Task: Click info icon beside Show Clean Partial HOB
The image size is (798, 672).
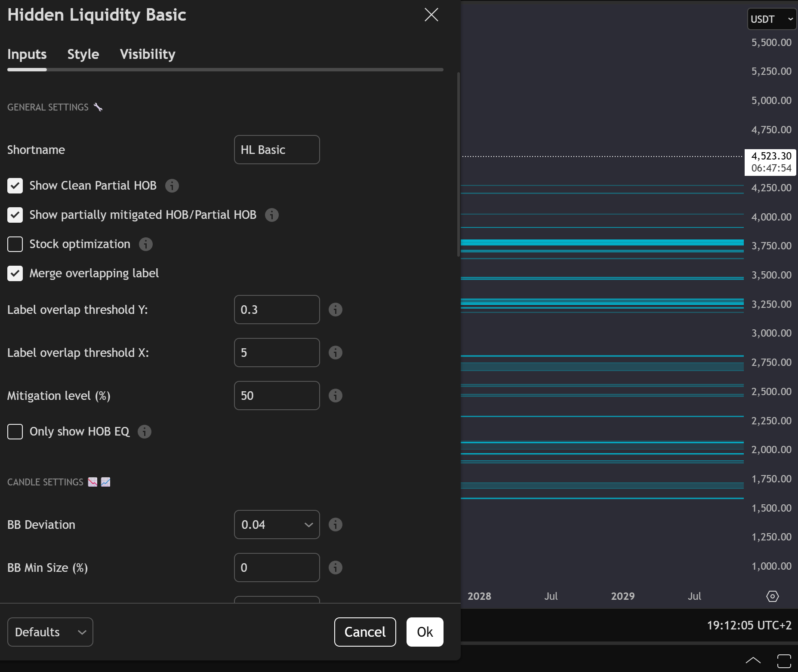Action: pyautogui.click(x=172, y=186)
